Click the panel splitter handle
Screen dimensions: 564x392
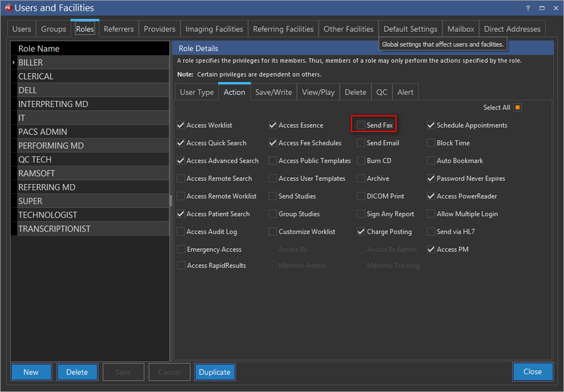tap(171, 200)
